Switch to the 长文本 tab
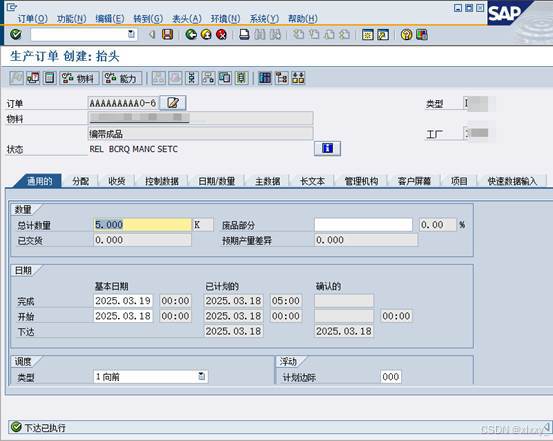Image resolution: width=553 pixels, height=441 pixels. coord(312,181)
